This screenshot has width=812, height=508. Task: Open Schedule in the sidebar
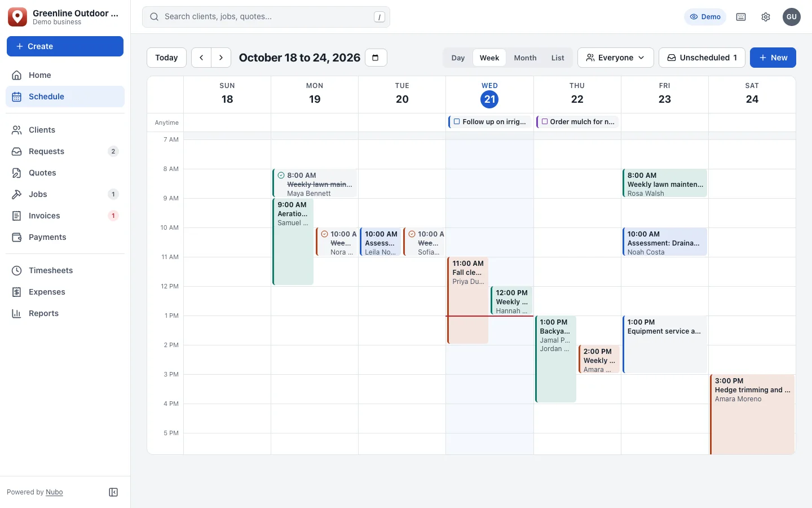click(x=65, y=97)
